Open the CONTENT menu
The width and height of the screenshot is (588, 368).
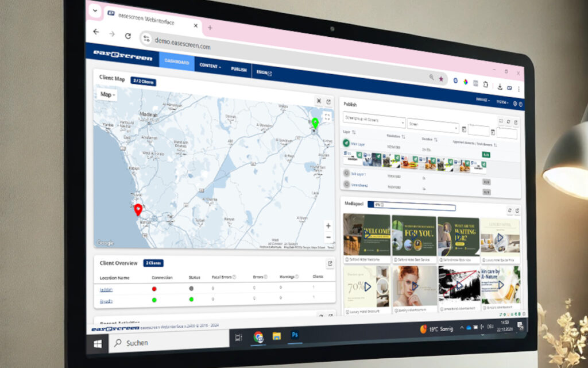(209, 67)
